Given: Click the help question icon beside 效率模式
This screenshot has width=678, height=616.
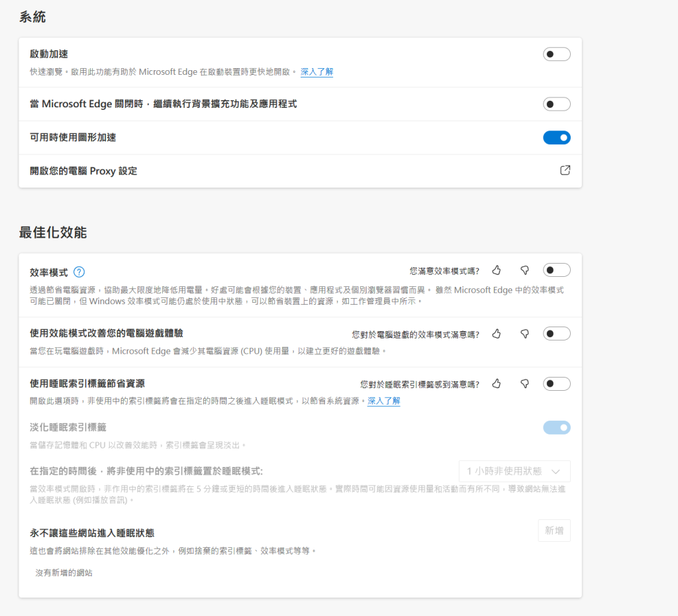Looking at the screenshot, I should (79, 272).
